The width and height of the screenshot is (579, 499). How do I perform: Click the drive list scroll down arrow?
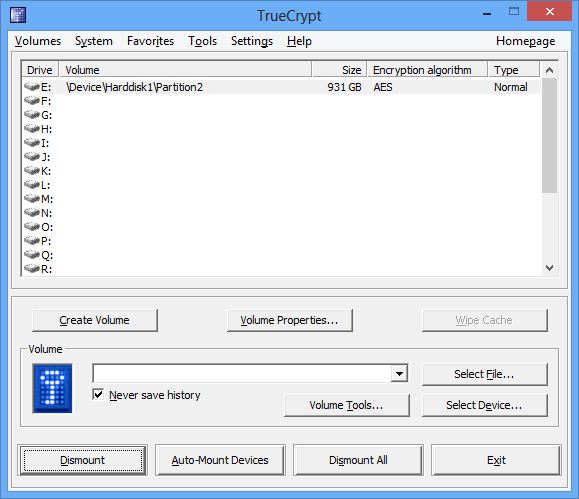549,268
